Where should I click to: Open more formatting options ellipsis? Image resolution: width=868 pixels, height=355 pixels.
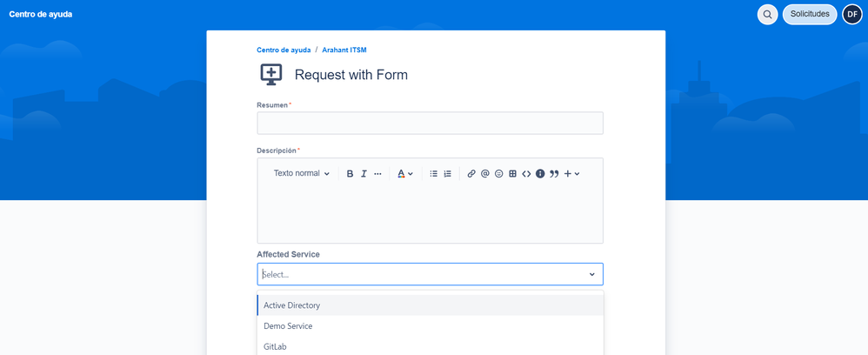click(377, 174)
